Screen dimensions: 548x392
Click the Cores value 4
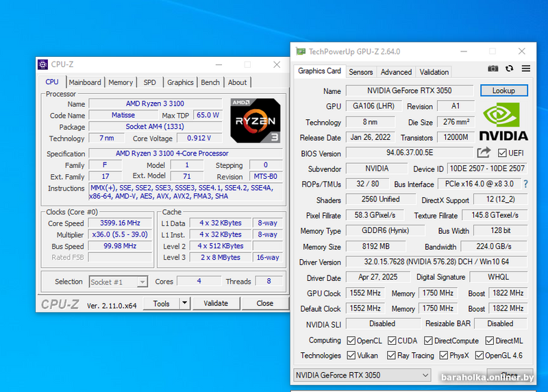coord(199,281)
